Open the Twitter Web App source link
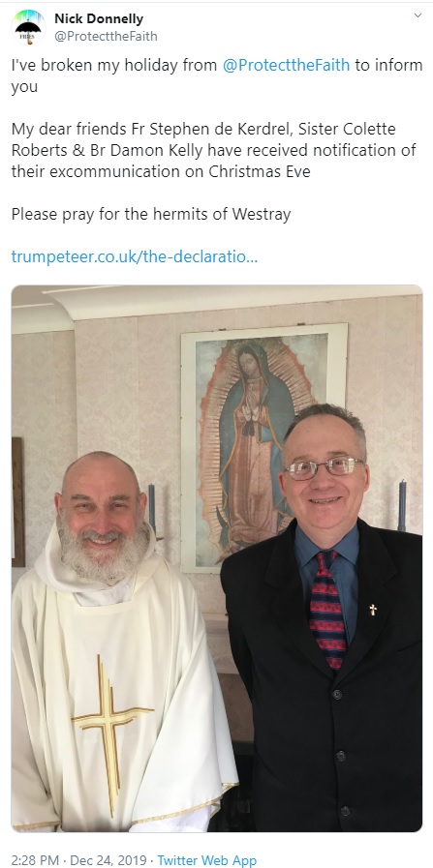433x868 pixels. [206, 860]
